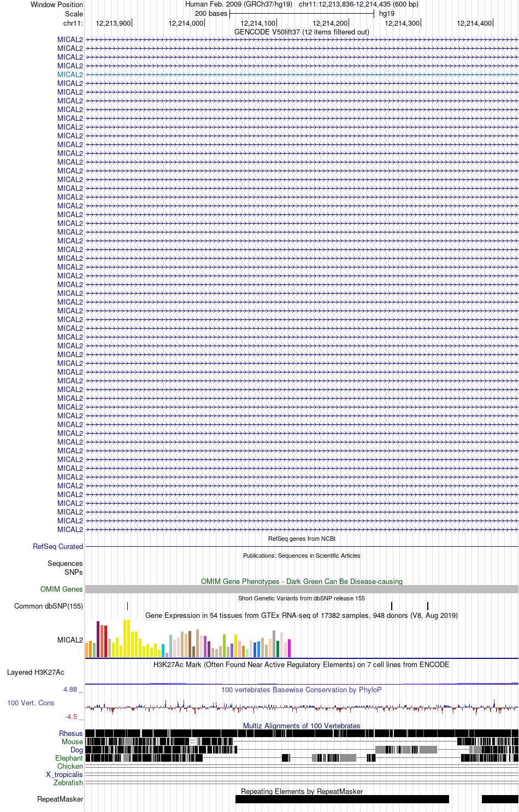This screenshot has width=519, height=812.
Task: Click the 'Dog' alignment row label
Action: point(76,750)
